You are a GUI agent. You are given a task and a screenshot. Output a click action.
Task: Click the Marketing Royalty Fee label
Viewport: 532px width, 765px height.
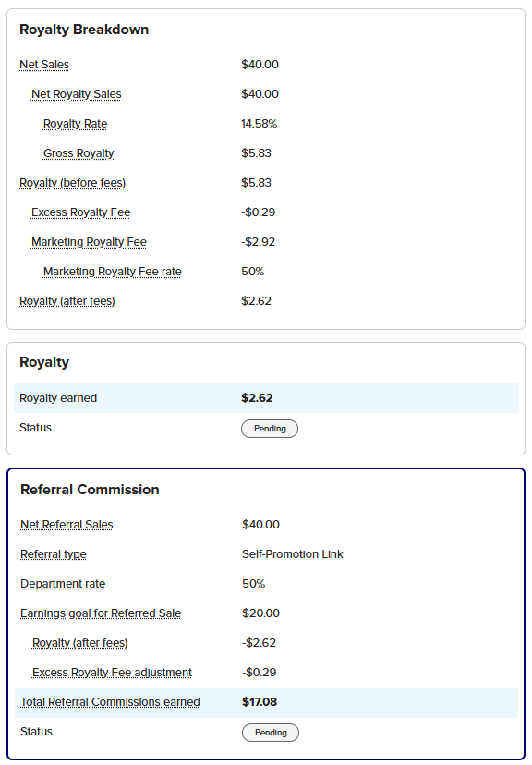[x=89, y=242]
